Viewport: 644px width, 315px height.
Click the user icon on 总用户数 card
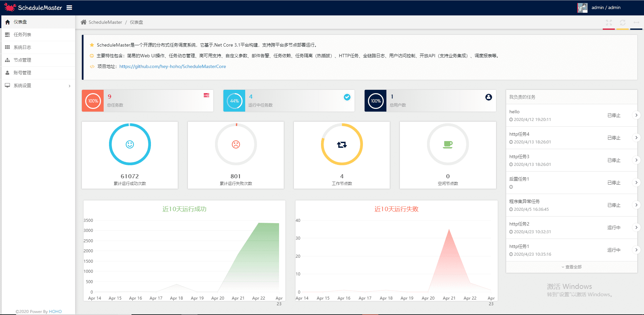coord(489,97)
